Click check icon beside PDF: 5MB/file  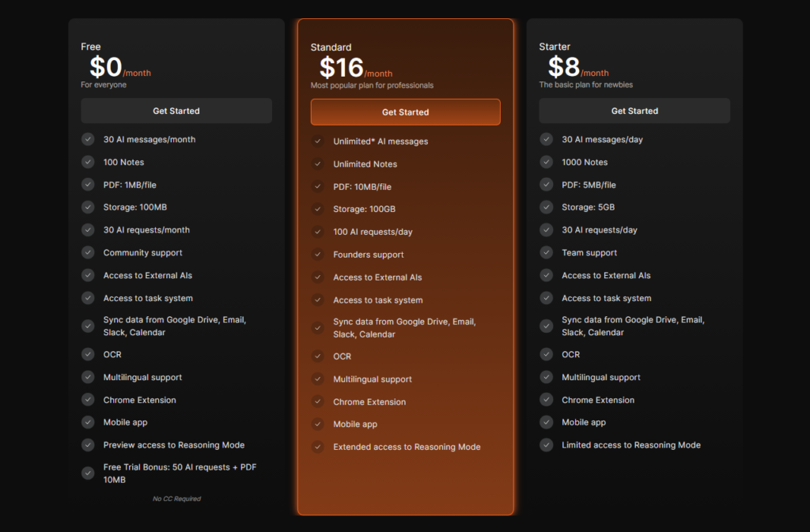point(546,185)
